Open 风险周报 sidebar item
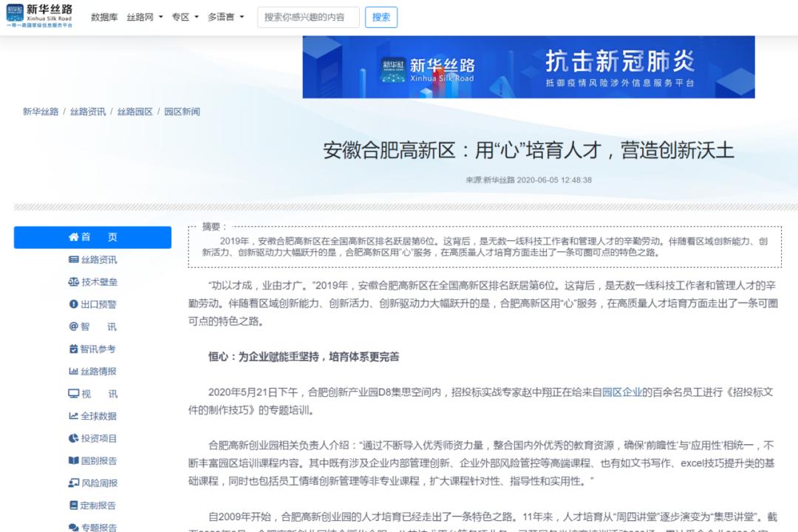The height and width of the screenshot is (532, 798). [x=99, y=484]
